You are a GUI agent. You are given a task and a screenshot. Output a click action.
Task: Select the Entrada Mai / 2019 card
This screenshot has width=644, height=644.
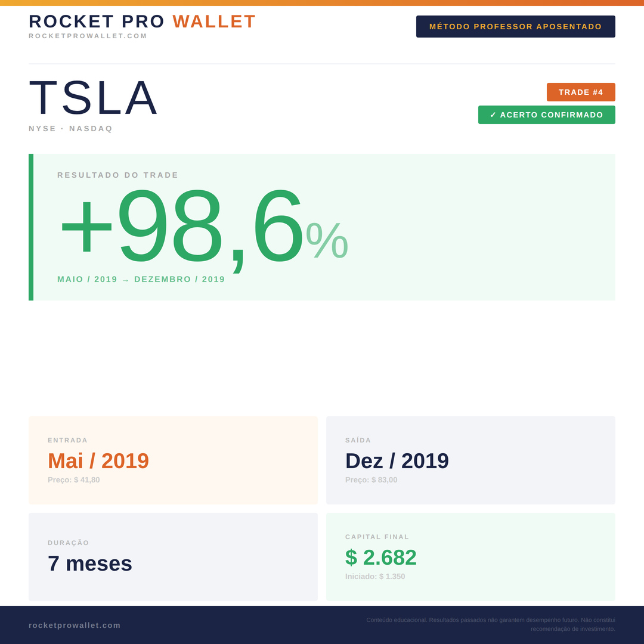pos(173,460)
